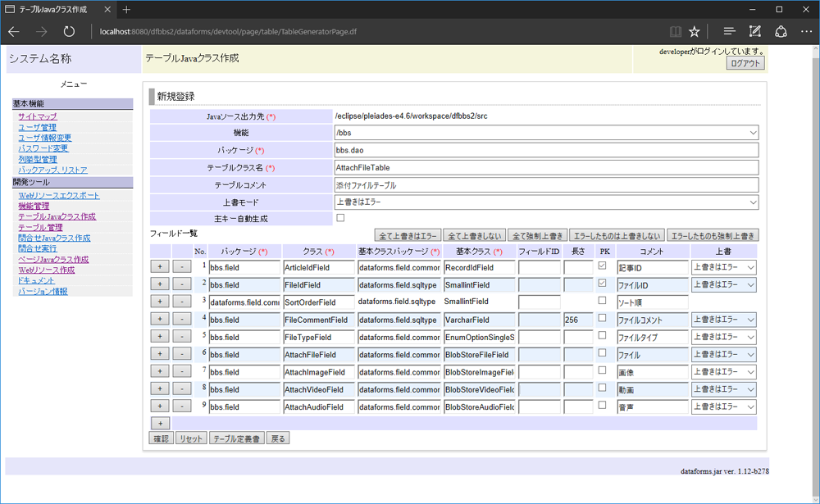Add row above ArticleIdField with plus button
This screenshot has width=820, height=504.
160,266
